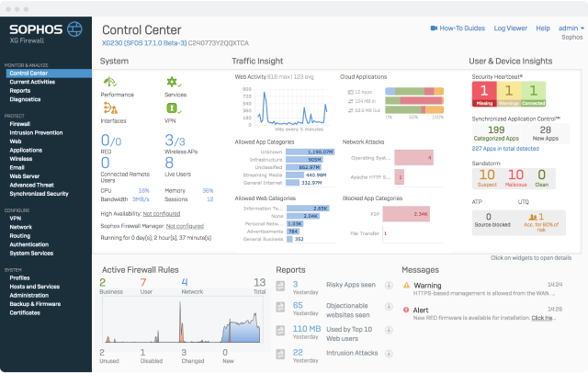Download the Objectionable websites seen report
Screen dimensions: 588x373
(x=390, y=309)
